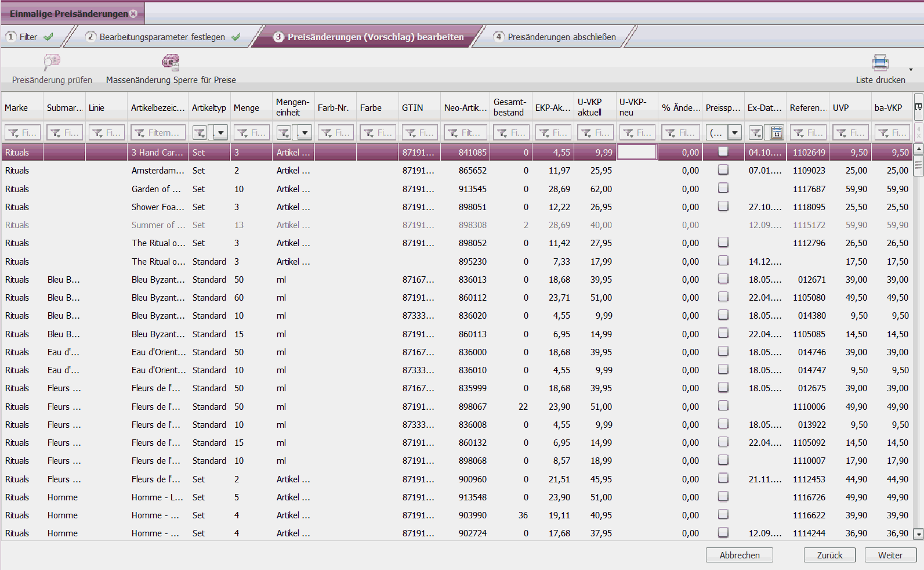Click the Artikelbezeichnung filter input field
Image resolution: width=924 pixels, height=570 pixels.
click(x=158, y=133)
